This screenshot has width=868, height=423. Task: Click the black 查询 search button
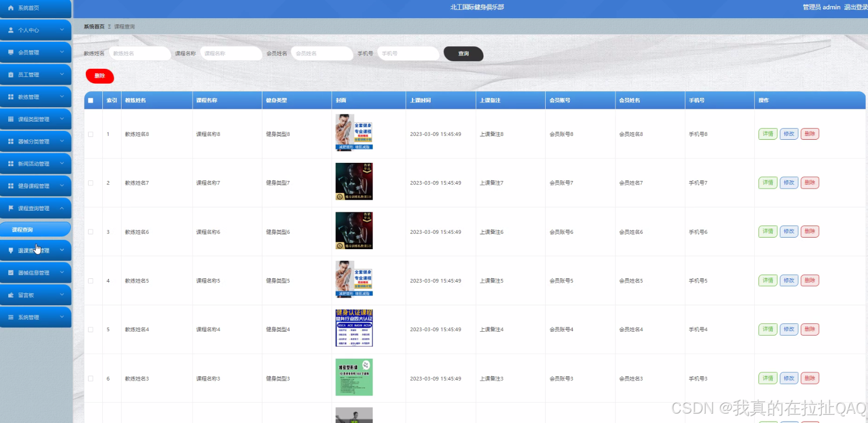point(463,53)
